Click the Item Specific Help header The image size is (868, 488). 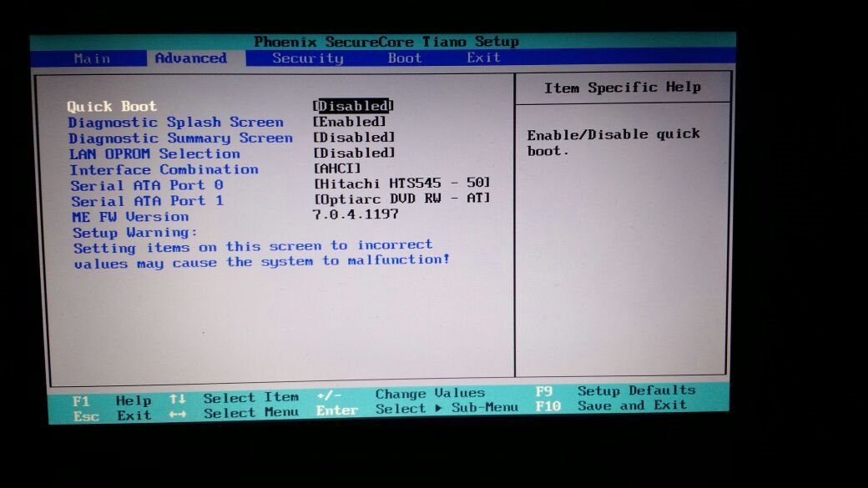pyautogui.click(x=623, y=88)
